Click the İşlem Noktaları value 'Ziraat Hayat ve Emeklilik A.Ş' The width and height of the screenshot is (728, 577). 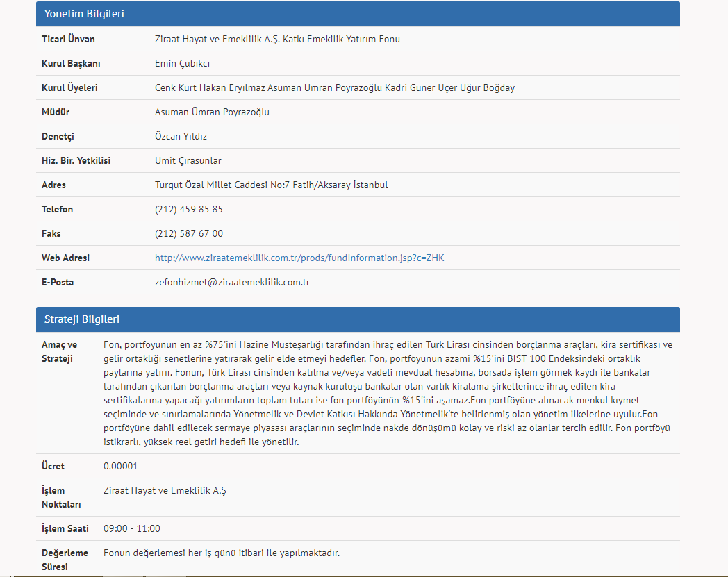165,491
